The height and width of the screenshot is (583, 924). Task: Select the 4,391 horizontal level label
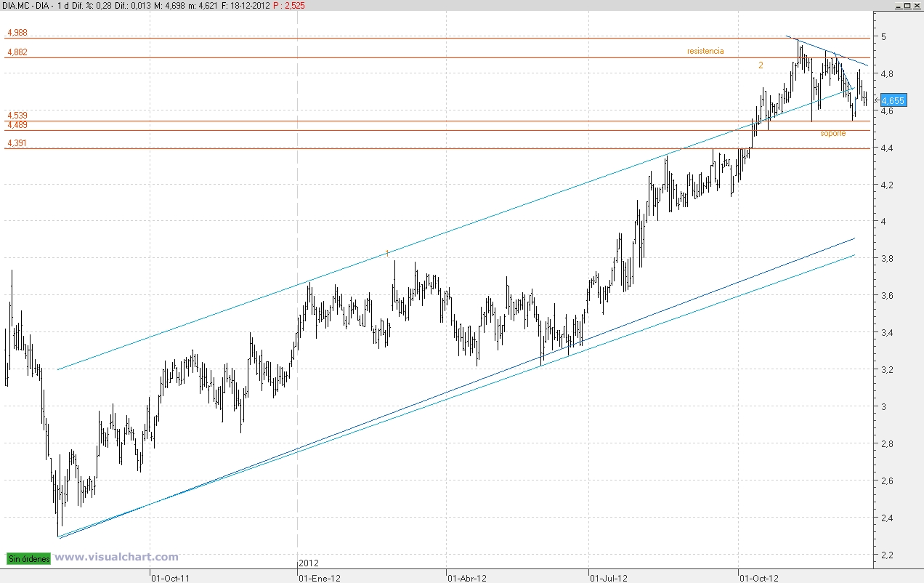point(17,143)
